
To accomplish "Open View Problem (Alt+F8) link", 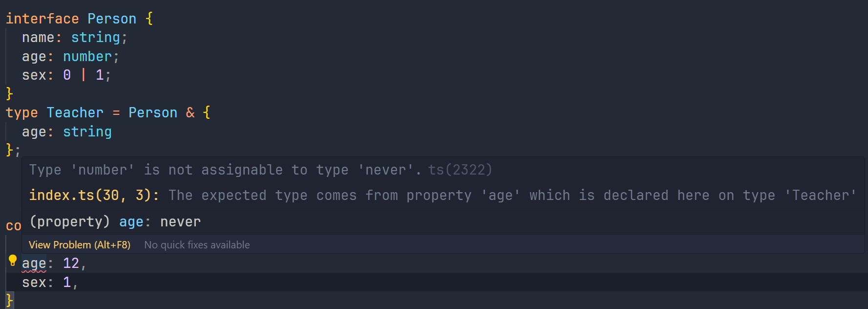I will [x=80, y=245].
